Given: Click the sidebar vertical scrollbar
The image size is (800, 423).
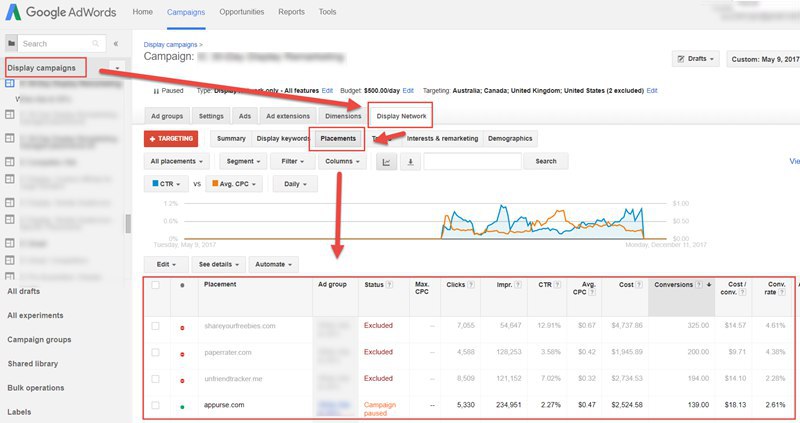Looking at the screenshot, I should click(x=128, y=223).
